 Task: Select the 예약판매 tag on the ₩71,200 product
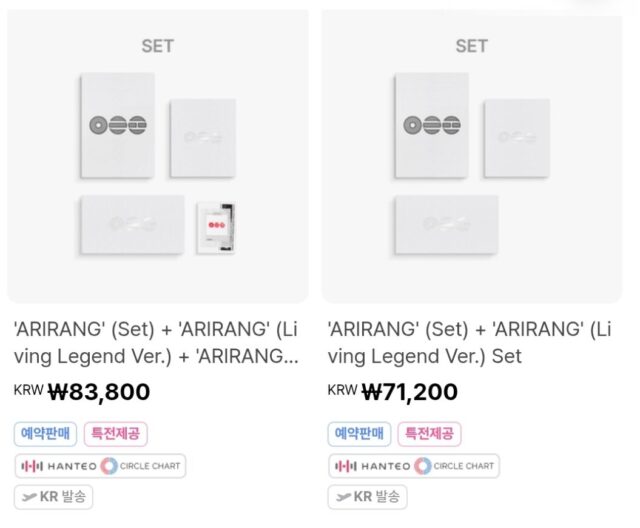[359, 434]
